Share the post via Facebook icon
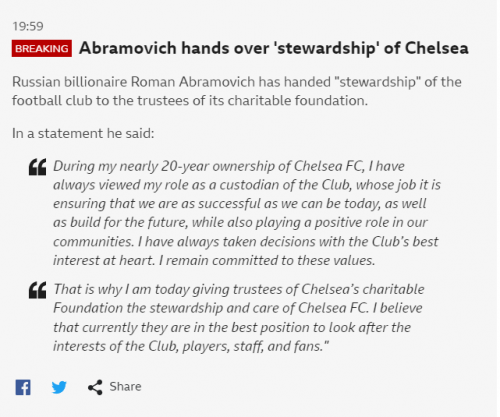 coord(23,387)
